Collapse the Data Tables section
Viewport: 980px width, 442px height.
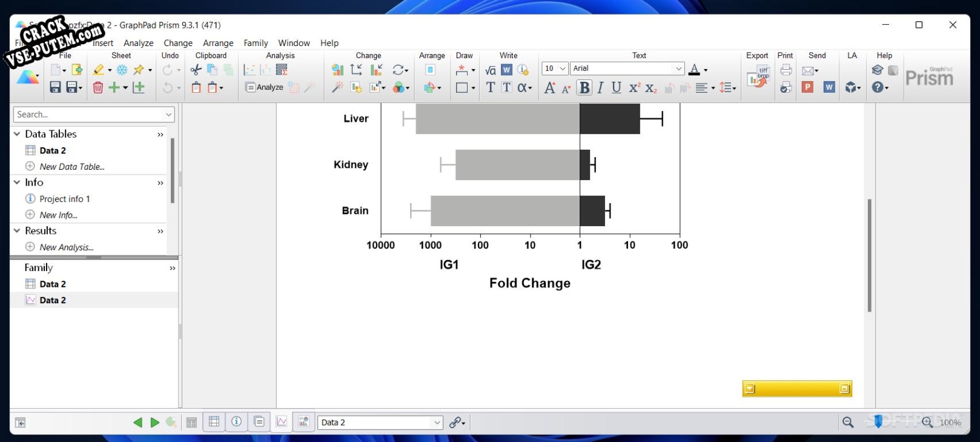17,134
